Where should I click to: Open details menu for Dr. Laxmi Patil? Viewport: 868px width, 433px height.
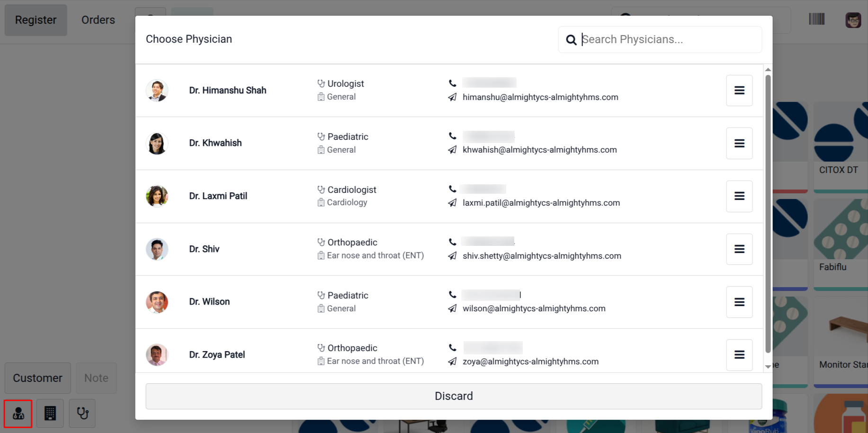pos(739,196)
